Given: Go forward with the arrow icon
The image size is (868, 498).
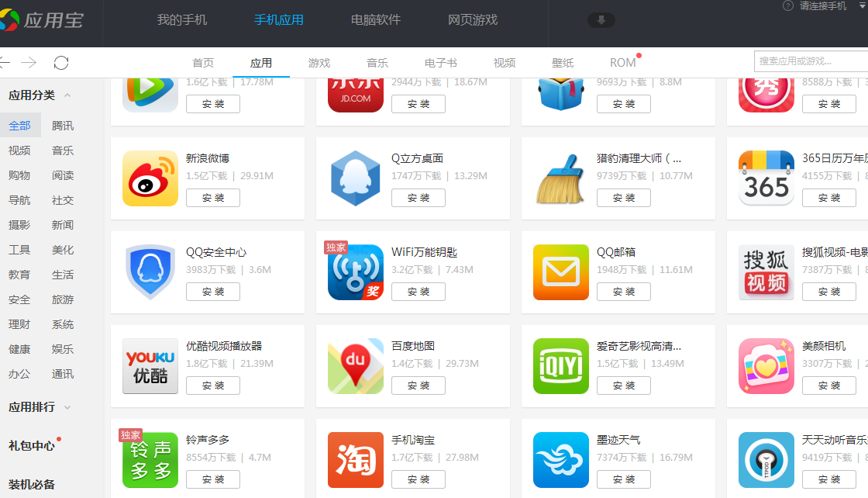Looking at the screenshot, I should [x=29, y=63].
